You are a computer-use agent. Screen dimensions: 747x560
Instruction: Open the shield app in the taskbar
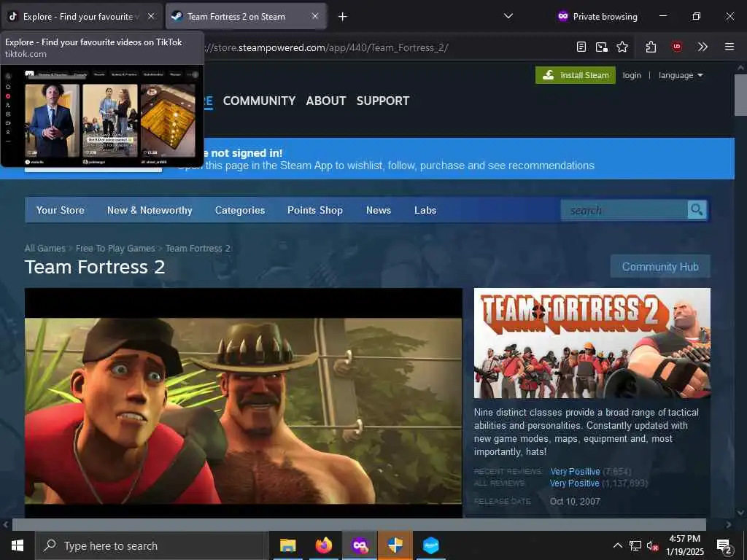click(395, 545)
